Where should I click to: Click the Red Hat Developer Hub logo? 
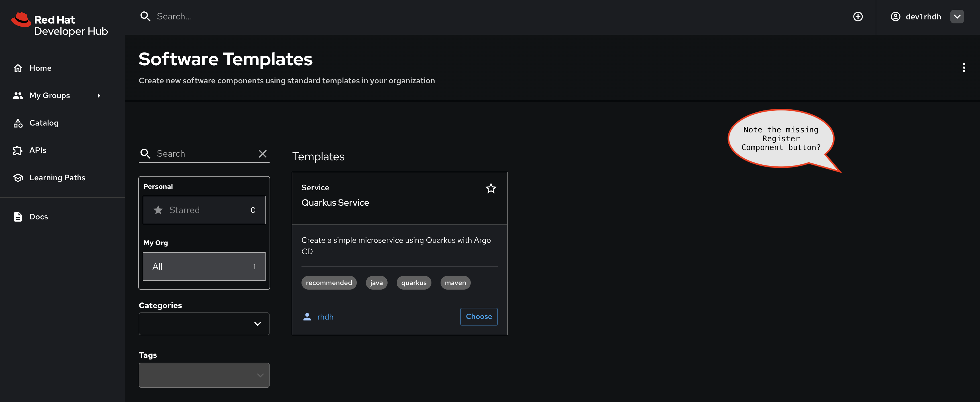tap(60, 24)
